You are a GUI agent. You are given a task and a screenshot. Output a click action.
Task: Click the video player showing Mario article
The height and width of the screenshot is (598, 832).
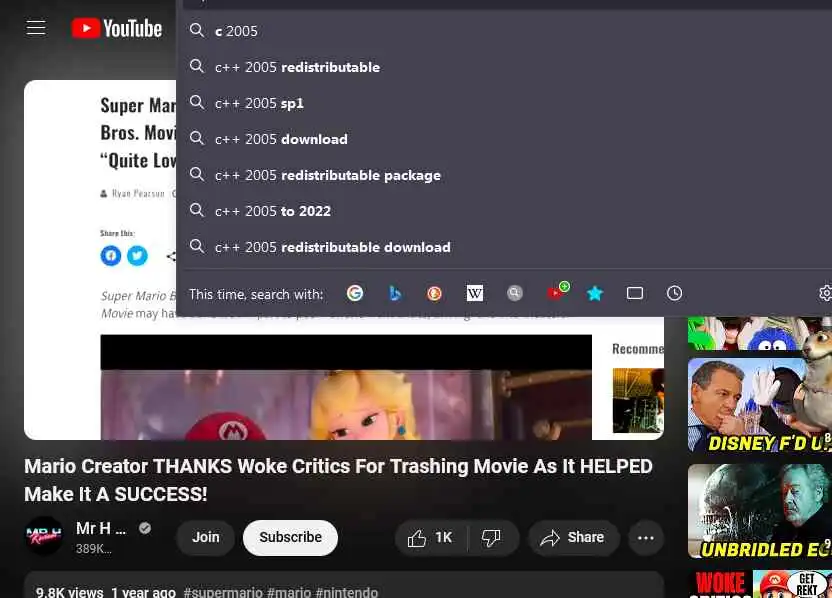click(x=344, y=378)
